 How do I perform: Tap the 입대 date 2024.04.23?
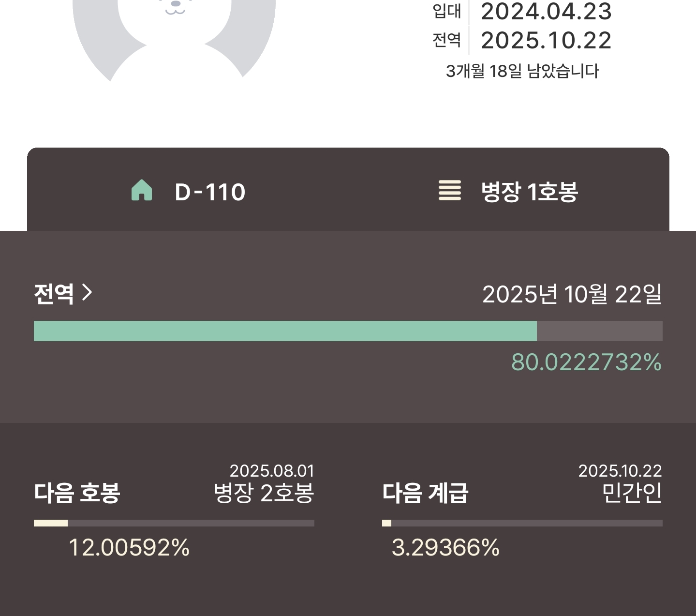[x=546, y=11]
